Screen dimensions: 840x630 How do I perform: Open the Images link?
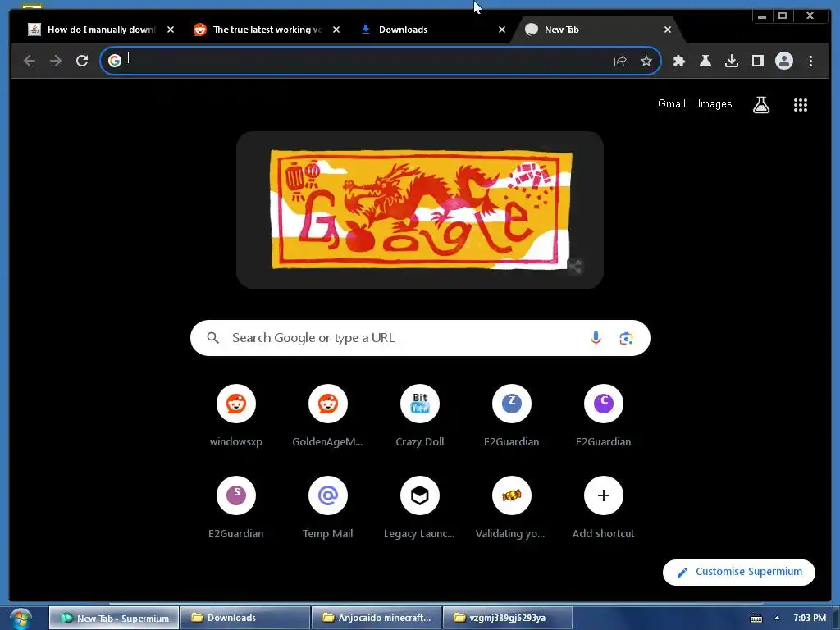(714, 104)
